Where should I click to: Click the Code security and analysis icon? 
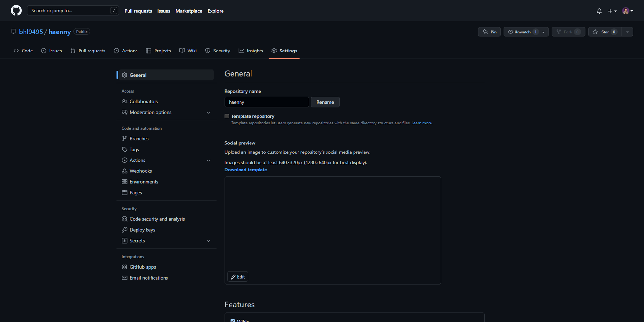tap(125, 219)
